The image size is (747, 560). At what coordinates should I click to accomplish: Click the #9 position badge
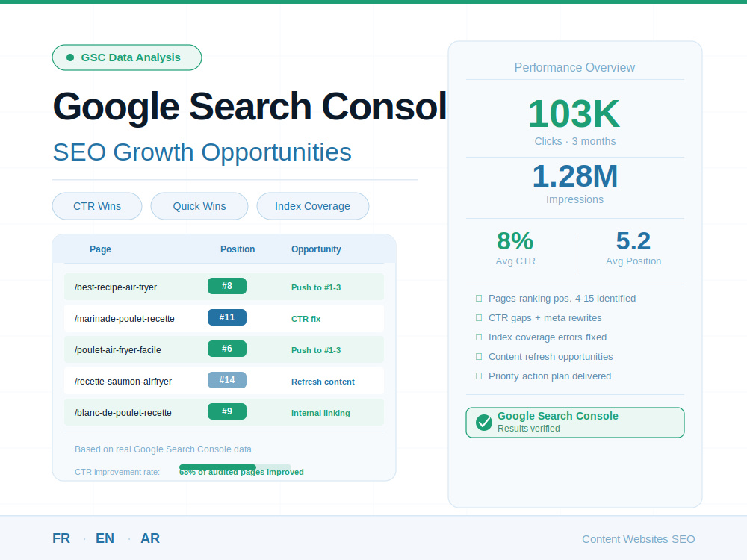click(x=227, y=411)
